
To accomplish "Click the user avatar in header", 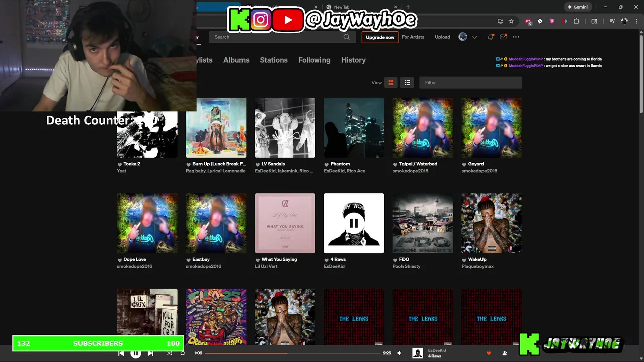I will click(463, 37).
